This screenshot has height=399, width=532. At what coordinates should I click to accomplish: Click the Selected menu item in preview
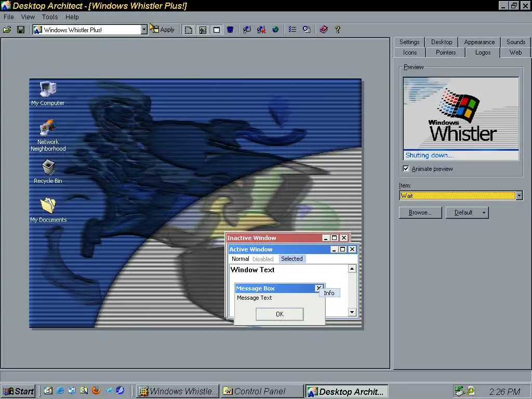pos(292,259)
